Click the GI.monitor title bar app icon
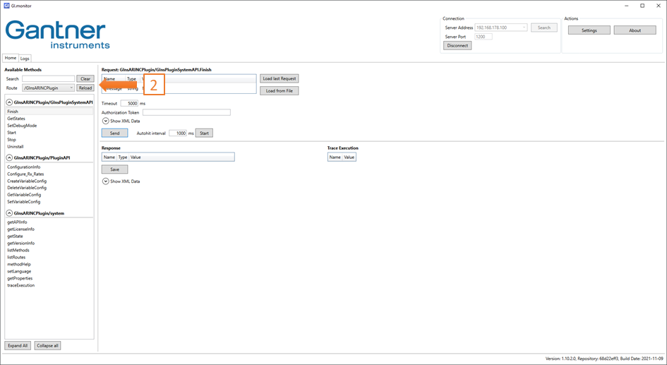 (6, 6)
